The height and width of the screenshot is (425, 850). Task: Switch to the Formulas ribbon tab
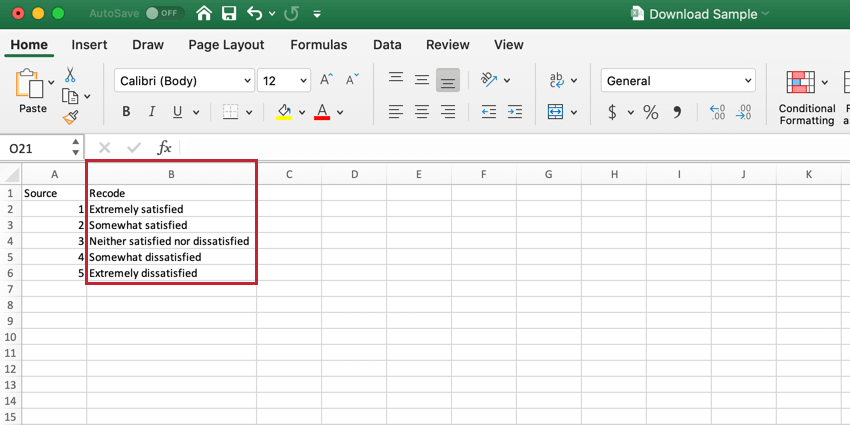tap(319, 45)
